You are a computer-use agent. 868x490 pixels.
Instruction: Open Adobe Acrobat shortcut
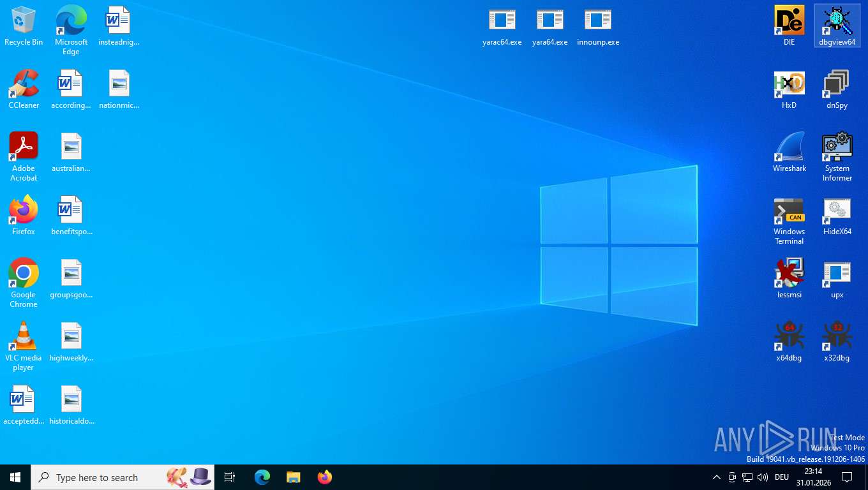(24, 157)
